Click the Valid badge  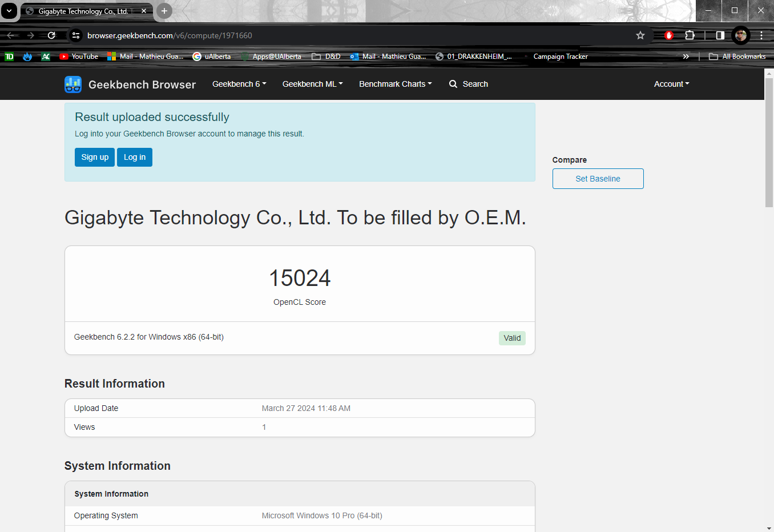(x=512, y=338)
